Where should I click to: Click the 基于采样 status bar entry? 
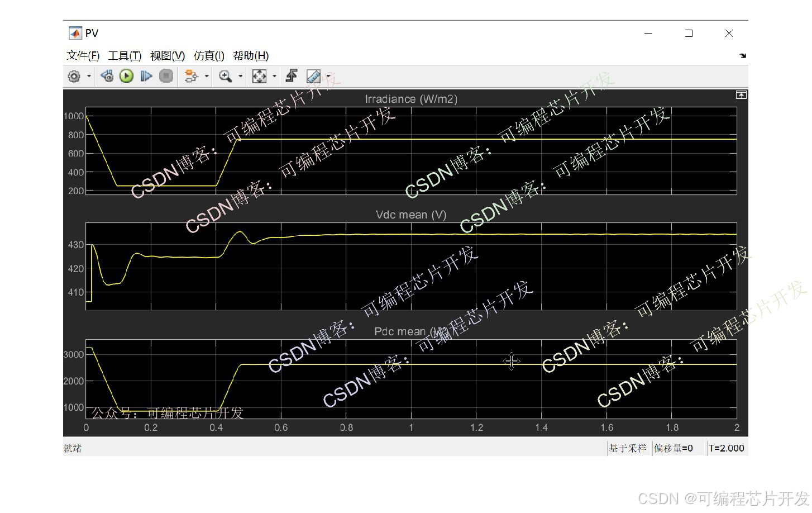(x=628, y=448)
